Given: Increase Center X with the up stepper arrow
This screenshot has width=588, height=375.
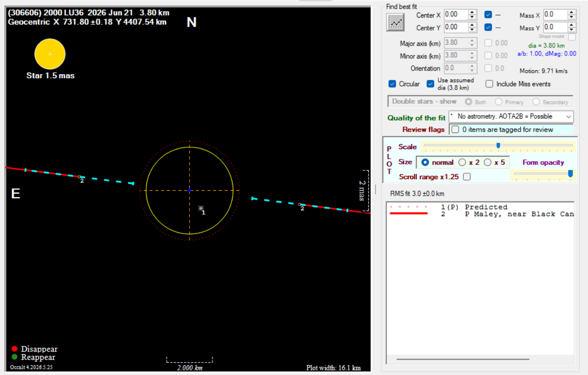Looking at the screenshot, I should 472,12.
